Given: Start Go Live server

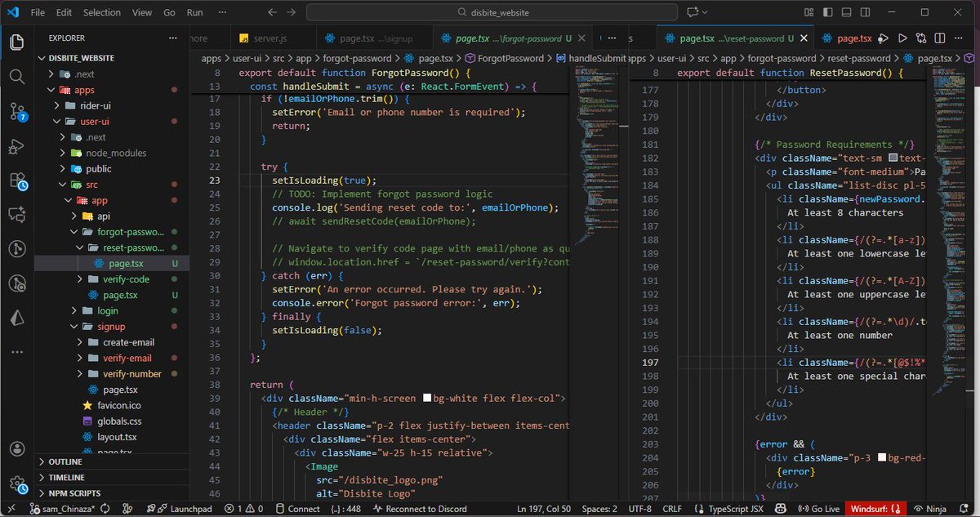Looking at the screenshot, I should [818, 509].
